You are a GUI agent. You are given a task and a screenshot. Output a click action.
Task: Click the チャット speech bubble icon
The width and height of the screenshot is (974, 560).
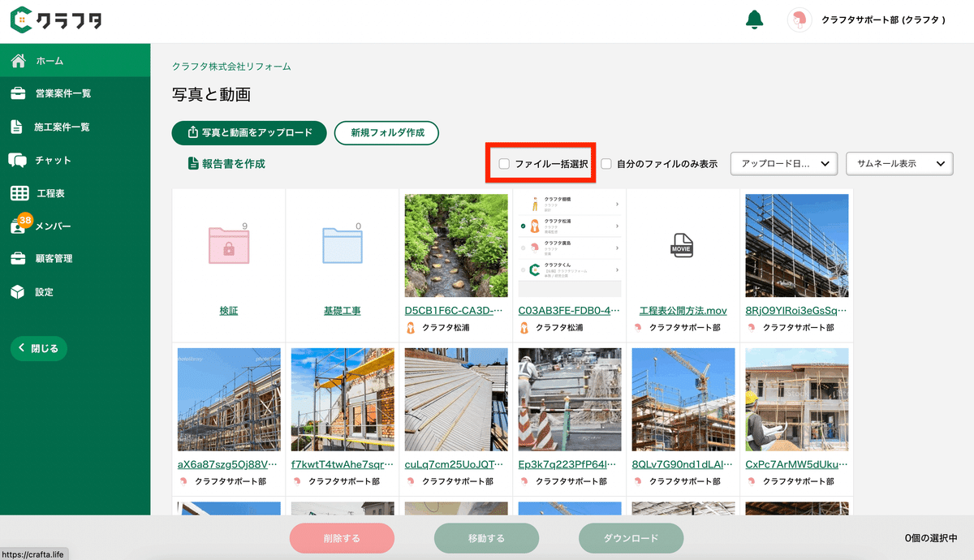18,160
